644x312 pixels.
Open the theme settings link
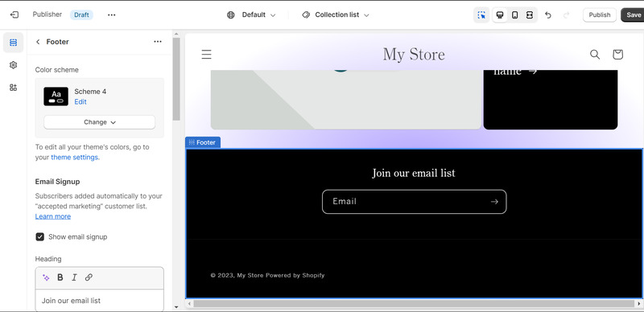[74, 158]
